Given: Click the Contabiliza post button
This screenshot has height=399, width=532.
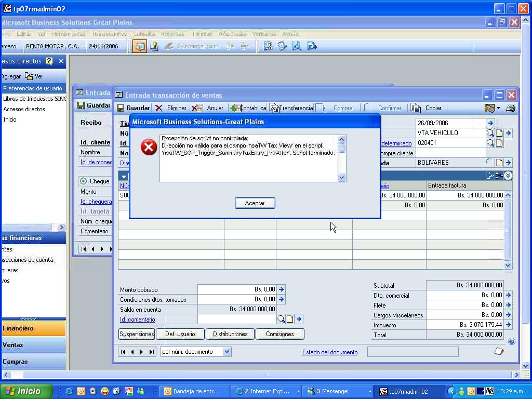Looking at the screenshot, I should pos(248,108).
